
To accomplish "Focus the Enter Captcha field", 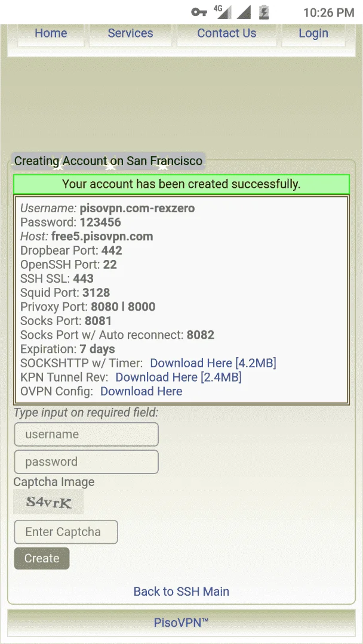I will point(66,532).
